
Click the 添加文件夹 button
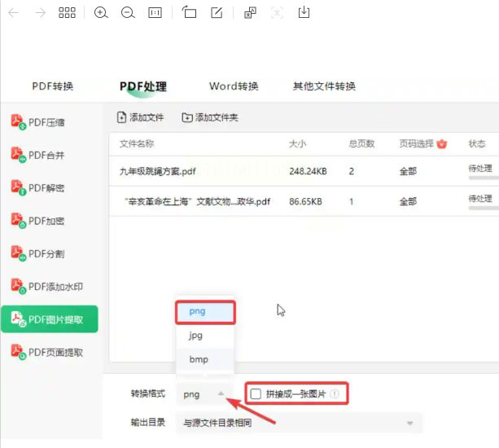coord(210,117)
